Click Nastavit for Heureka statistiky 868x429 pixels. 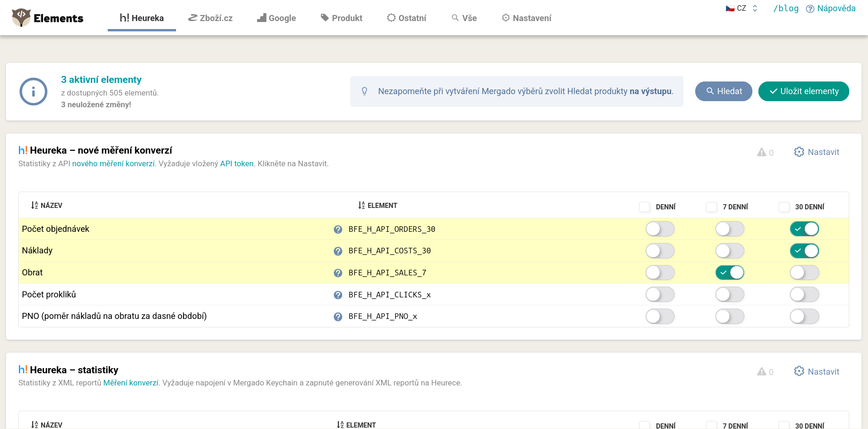817,372
